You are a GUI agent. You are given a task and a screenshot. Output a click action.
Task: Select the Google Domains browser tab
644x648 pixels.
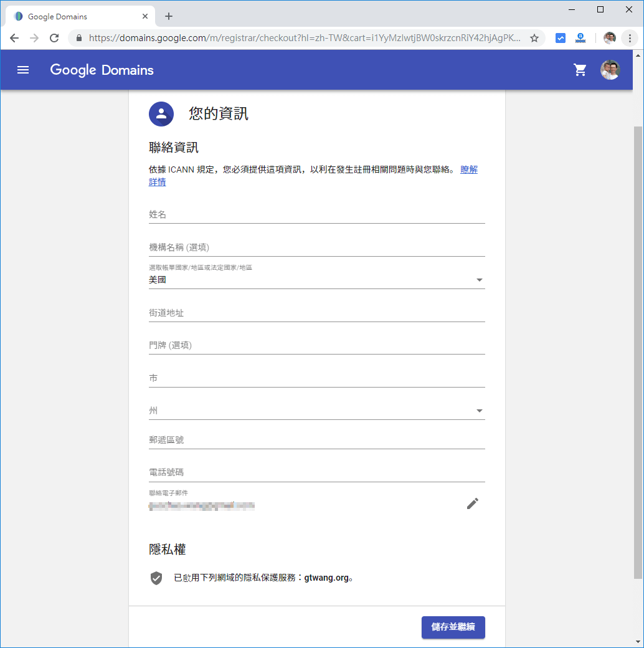[x=75, y=16]
